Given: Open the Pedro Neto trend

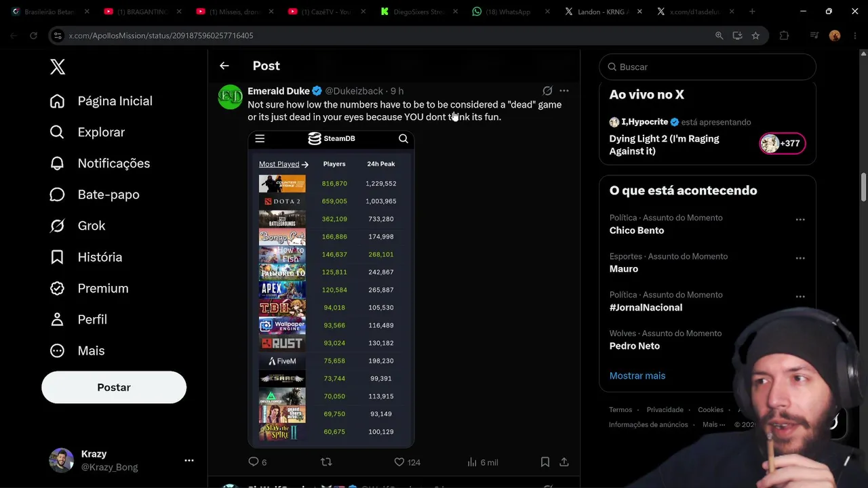Looking at the screenshot, I should 635,346.
